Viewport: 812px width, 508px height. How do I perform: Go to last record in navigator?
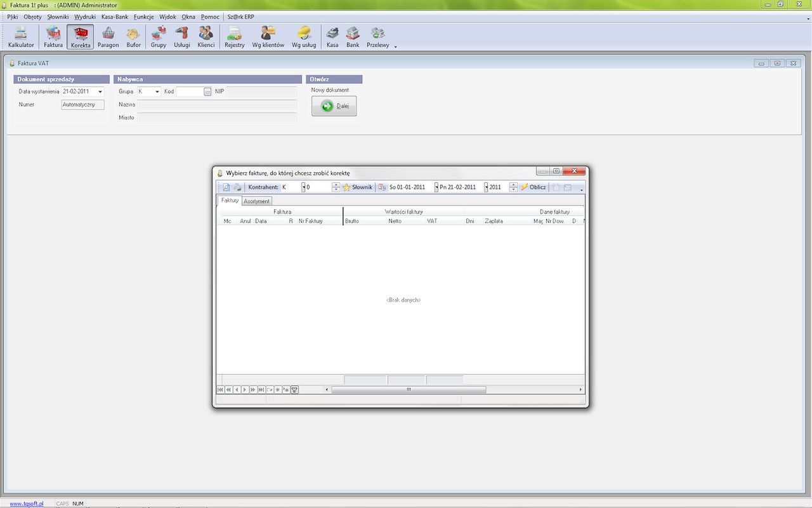click(261, 390)
